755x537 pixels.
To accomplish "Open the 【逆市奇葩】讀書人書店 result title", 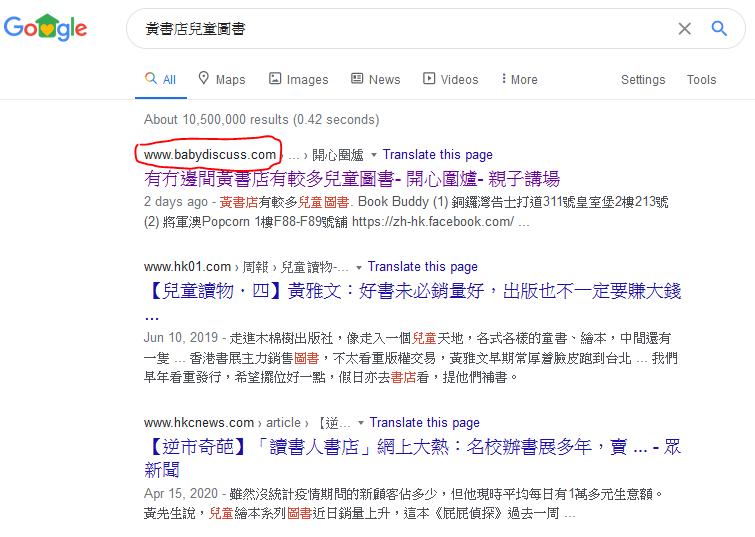I will click(412, 458).
